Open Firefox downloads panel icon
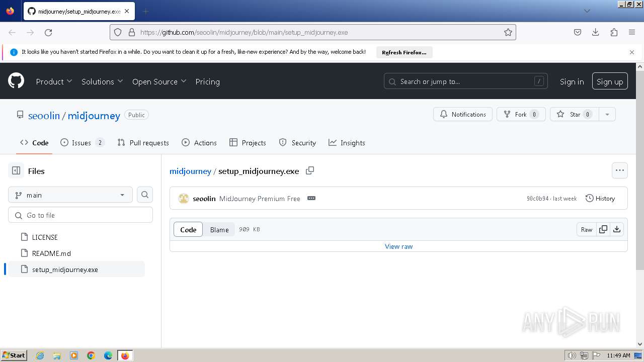The image size is (644, 362). [596, 32]
